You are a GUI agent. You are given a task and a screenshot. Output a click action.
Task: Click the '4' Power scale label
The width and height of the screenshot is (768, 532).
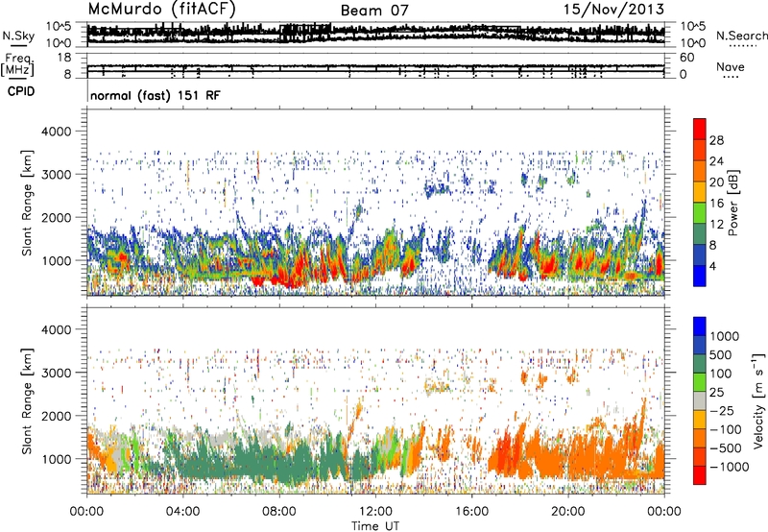(x=712, y=266)
